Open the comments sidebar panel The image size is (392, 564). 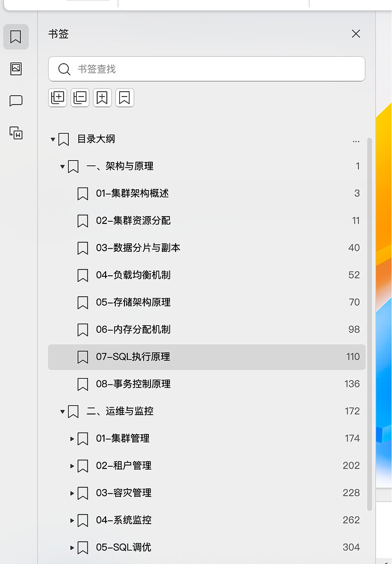[16, 101]
